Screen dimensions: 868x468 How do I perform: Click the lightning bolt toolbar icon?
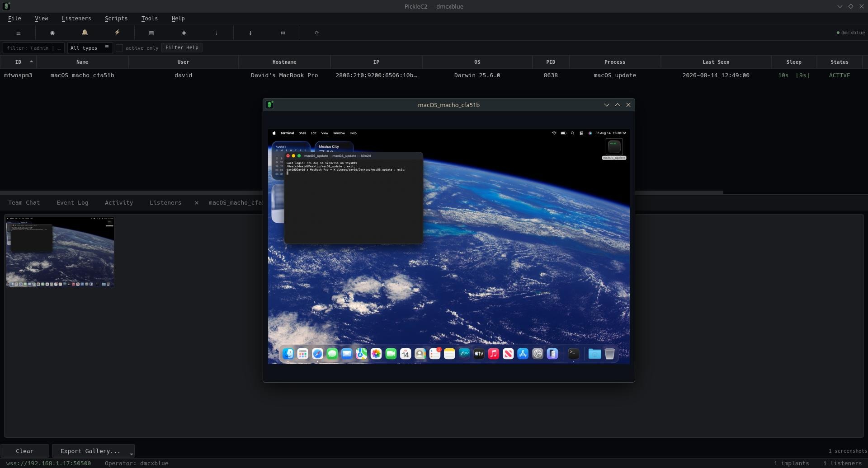pos(117,33)
